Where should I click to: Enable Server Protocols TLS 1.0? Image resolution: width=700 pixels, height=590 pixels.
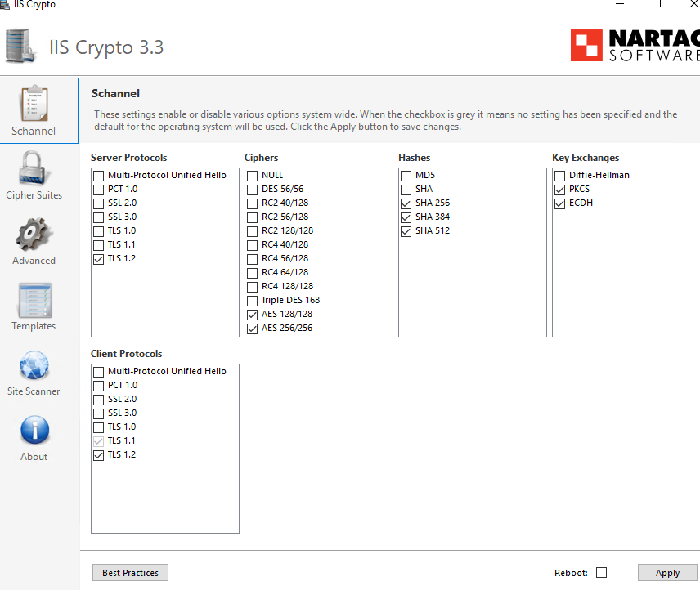[x=99, y=231]
